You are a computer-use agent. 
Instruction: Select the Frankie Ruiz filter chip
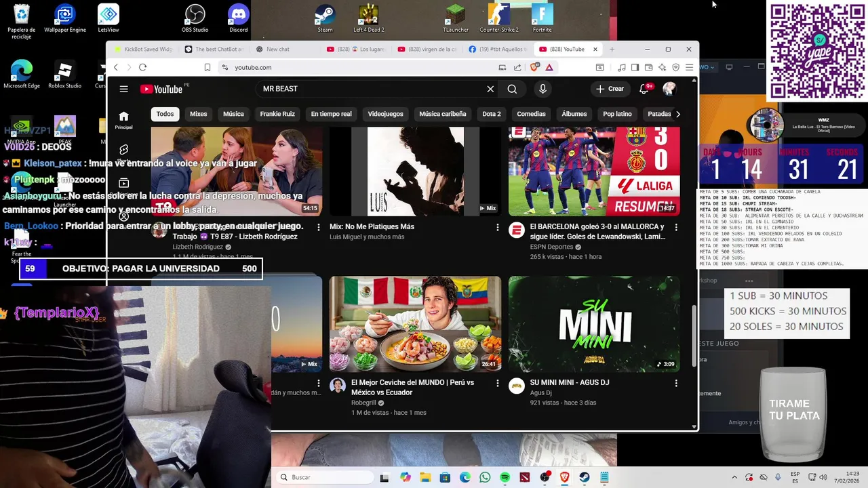pos(277,114)
